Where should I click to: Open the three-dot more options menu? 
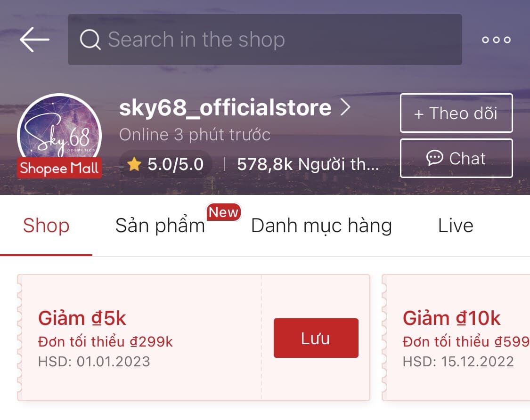tap(496, 40)
